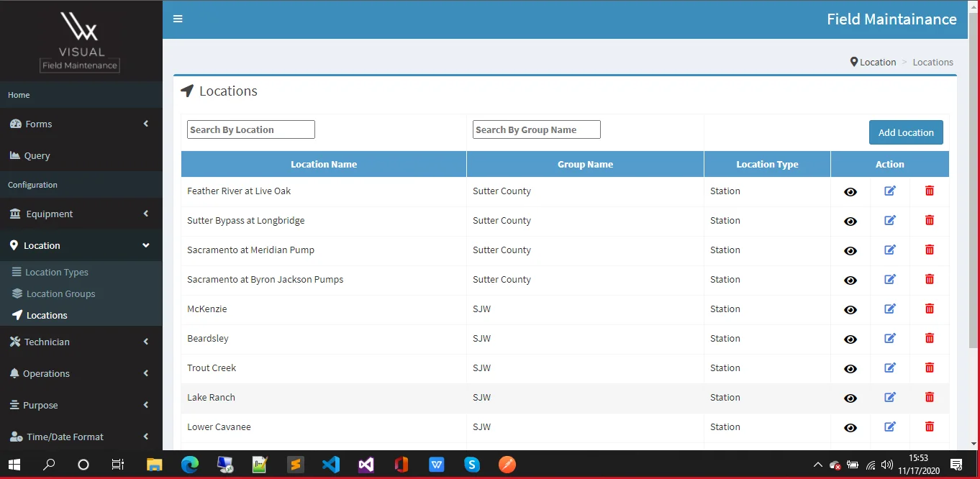Image resolution: width=980 pixels, height=479 pixels.
Task: Delete the Beardsley location
Action: tap(930, 338)
